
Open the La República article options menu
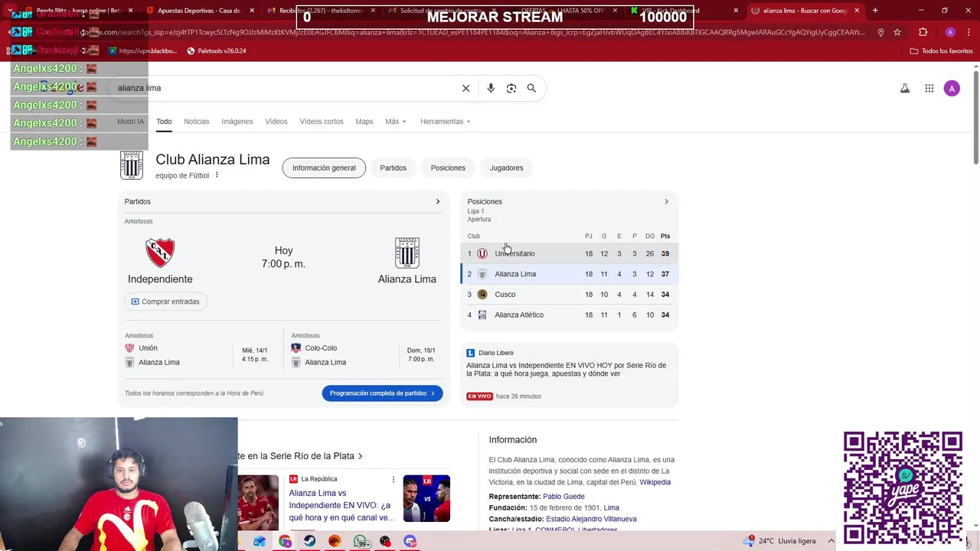click(394, 480)
